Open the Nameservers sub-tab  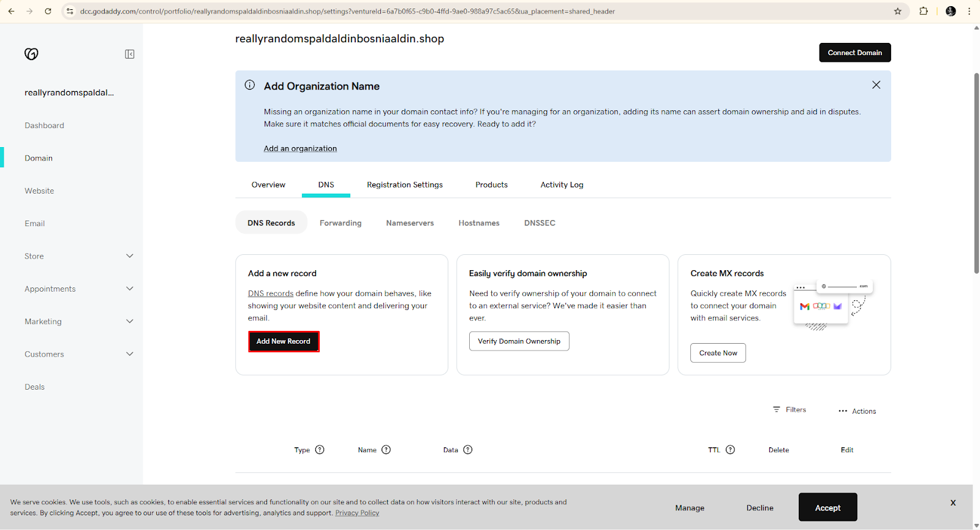[x=410, y=223]
